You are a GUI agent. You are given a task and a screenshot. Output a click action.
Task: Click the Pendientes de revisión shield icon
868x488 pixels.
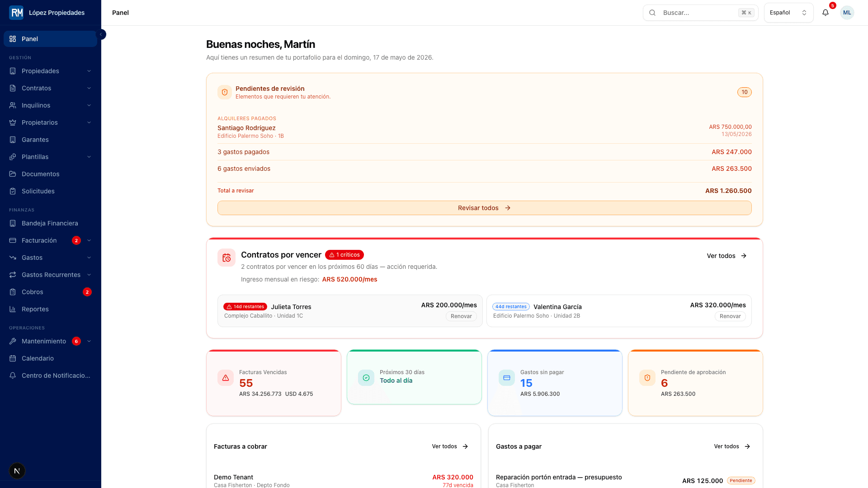tap(225, 92)
